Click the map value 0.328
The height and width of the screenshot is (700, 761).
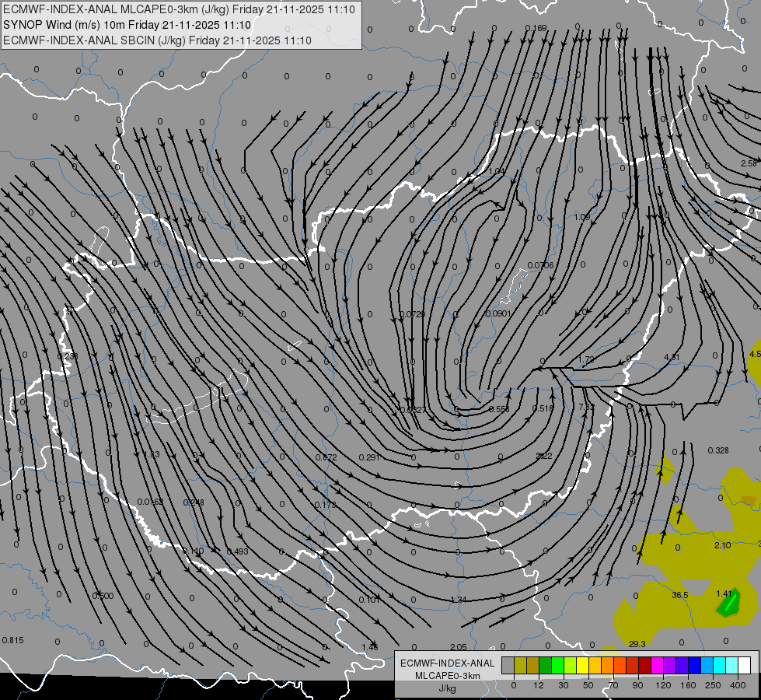[718, 450]
